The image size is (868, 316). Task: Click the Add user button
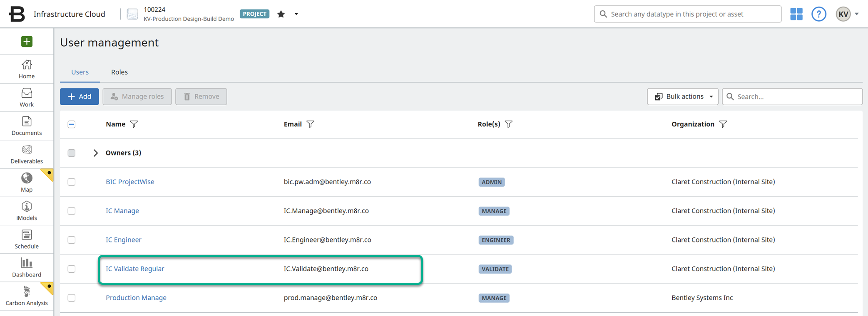80,96
